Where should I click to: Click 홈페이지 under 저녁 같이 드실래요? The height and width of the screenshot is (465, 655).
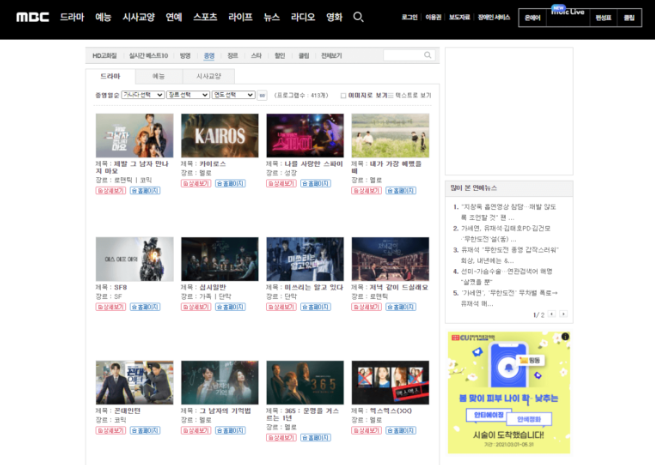[x=401, y=307]
